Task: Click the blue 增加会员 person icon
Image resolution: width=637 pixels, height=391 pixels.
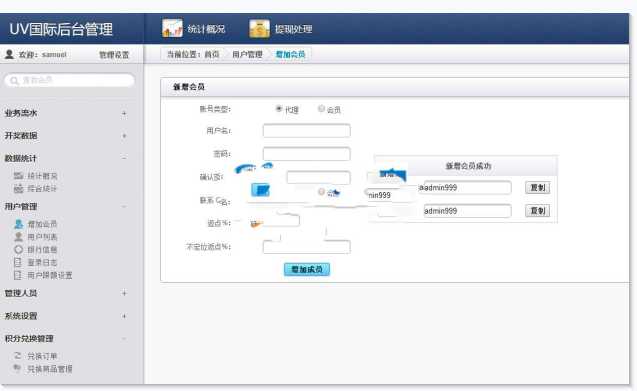Action: point(18,224)
